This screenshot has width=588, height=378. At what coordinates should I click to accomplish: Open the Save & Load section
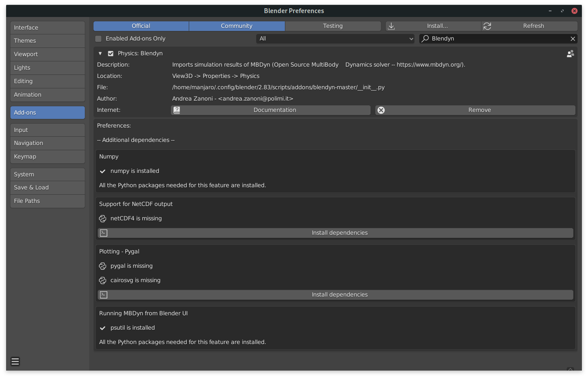click(47, 188)
